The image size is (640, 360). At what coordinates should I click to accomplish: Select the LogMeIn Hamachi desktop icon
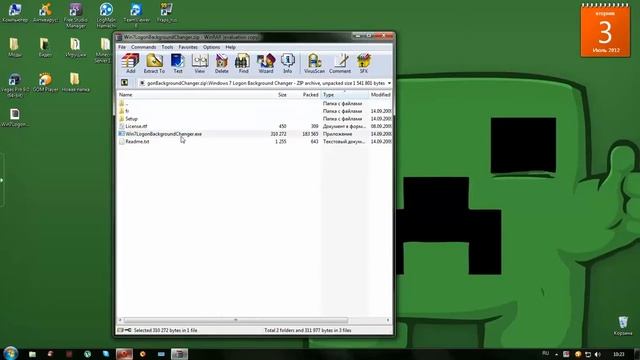coord(106,15)
